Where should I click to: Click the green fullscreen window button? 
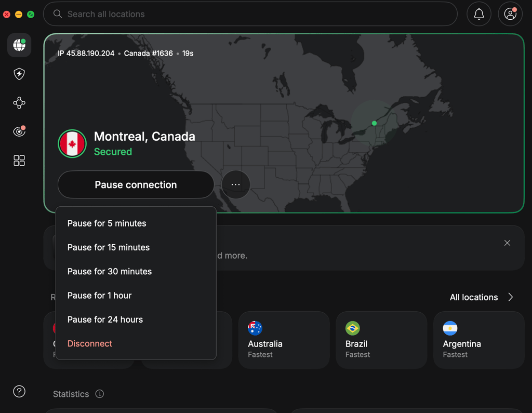coord(31,14)
